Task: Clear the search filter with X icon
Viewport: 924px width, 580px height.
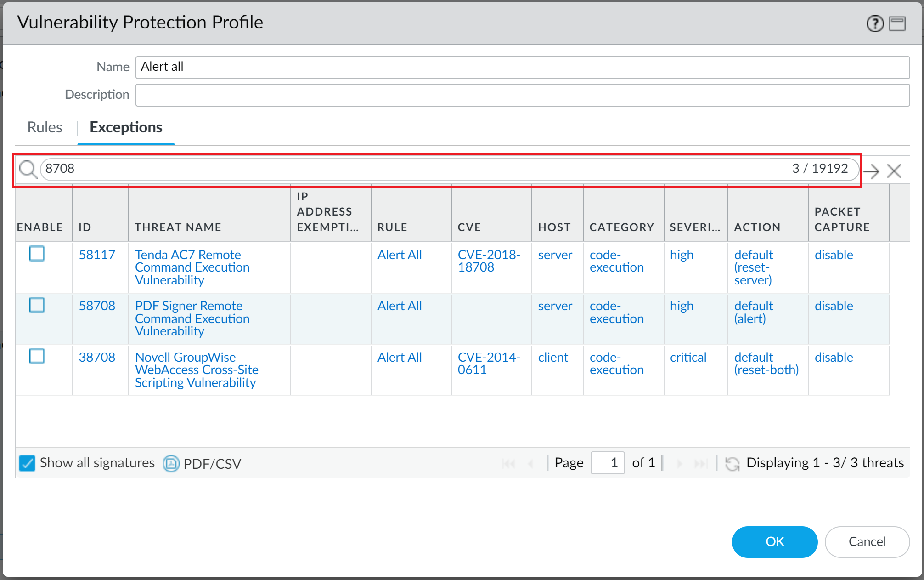Action: pos(894,171)
